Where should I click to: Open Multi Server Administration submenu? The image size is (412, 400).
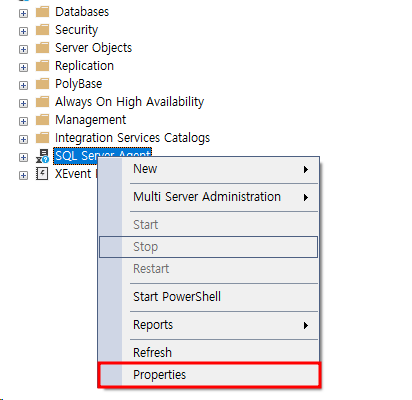[208, 197]
